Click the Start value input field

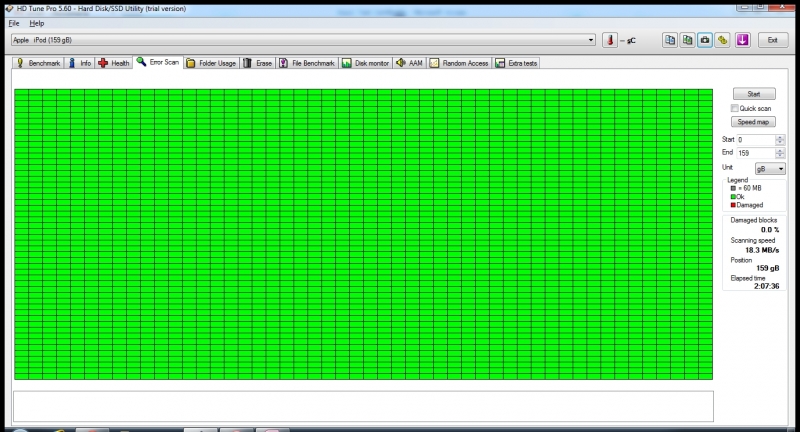pyautogui.click(x=756, y=140)
